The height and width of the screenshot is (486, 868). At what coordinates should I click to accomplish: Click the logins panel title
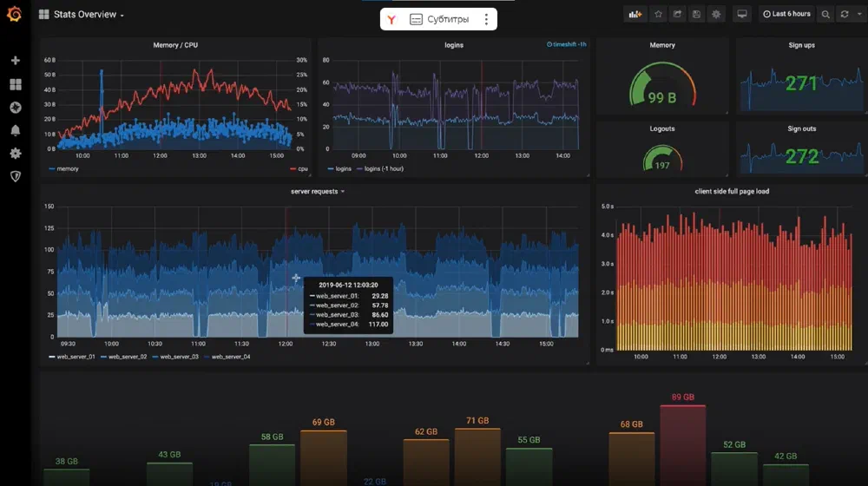pyautogui.click(x=454, y=45)
